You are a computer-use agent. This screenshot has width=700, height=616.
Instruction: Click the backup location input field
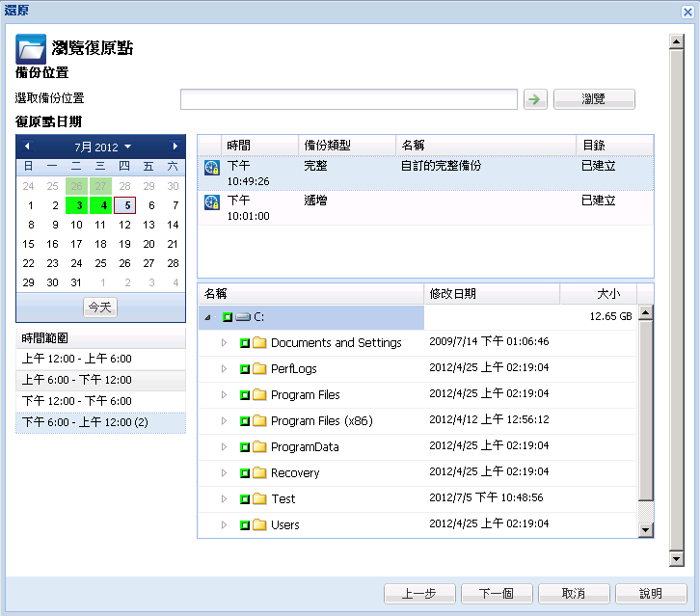(x=348, y=99)
